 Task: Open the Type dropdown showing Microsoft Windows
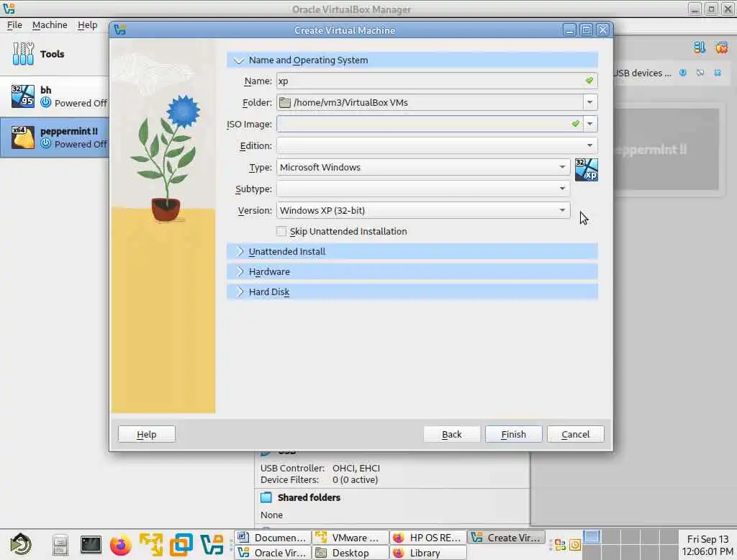pos(423,167)
